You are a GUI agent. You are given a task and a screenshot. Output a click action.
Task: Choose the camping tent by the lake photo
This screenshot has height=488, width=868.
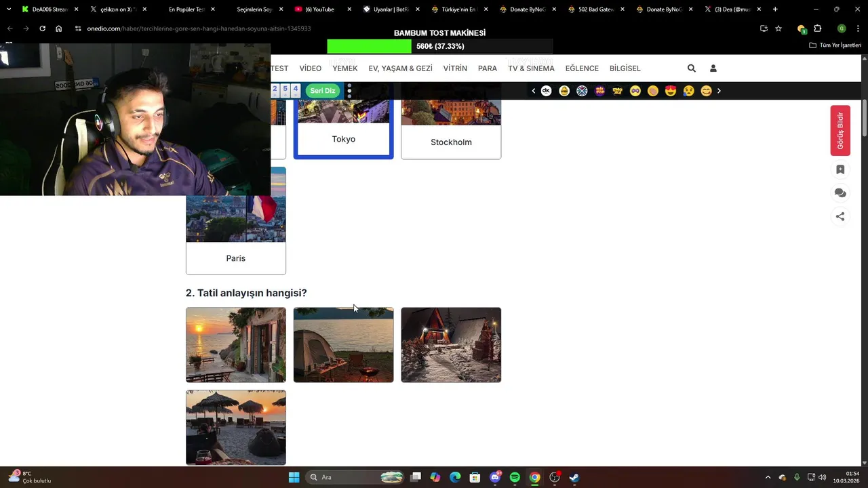[343, 345]
